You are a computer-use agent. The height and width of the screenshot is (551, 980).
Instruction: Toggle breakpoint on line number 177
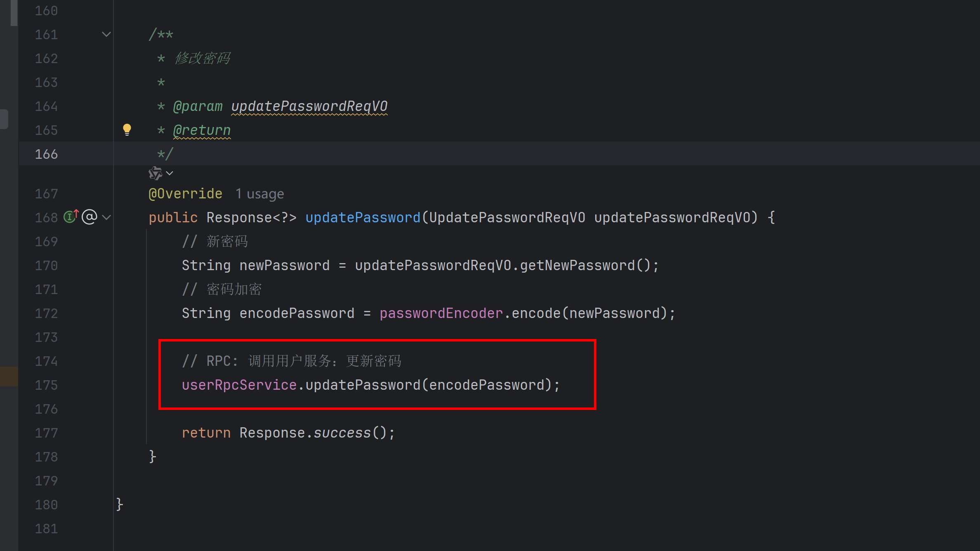[46, 433]
